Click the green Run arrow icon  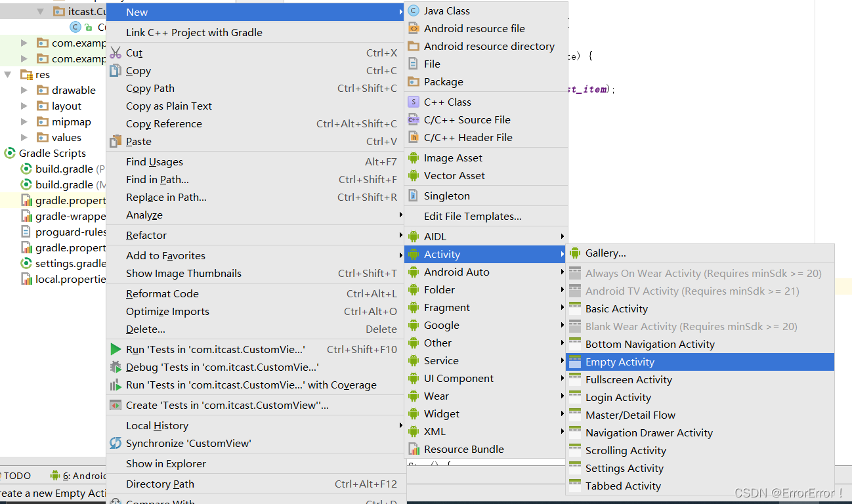click(x=116, y=349)
